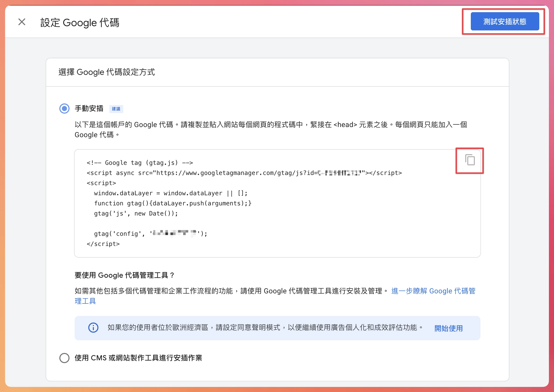The height and width of the screenshot is (392, 554).
Task: Click 測試安插狀態 at top right
Action: 505,22
